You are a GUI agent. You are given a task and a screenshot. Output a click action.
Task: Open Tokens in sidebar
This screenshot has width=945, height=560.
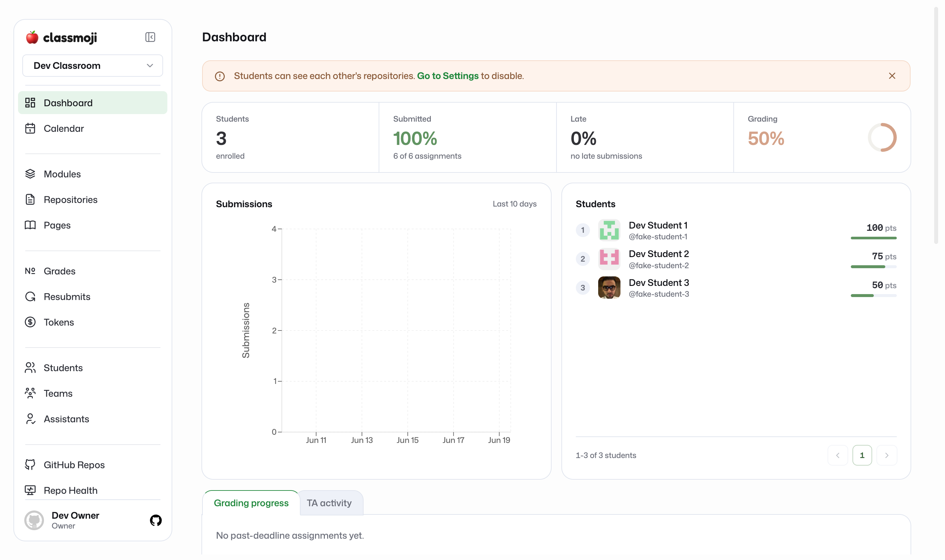(x=93, y=323)
